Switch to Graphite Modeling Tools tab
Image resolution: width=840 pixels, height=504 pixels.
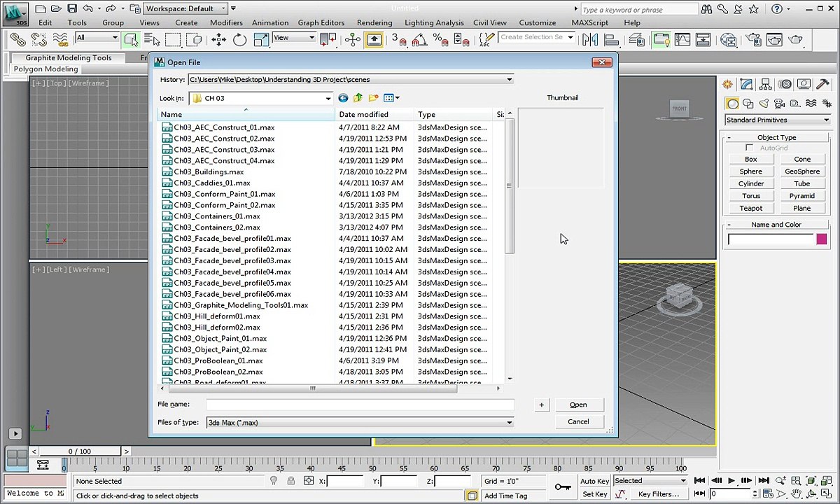coord(69,58)
